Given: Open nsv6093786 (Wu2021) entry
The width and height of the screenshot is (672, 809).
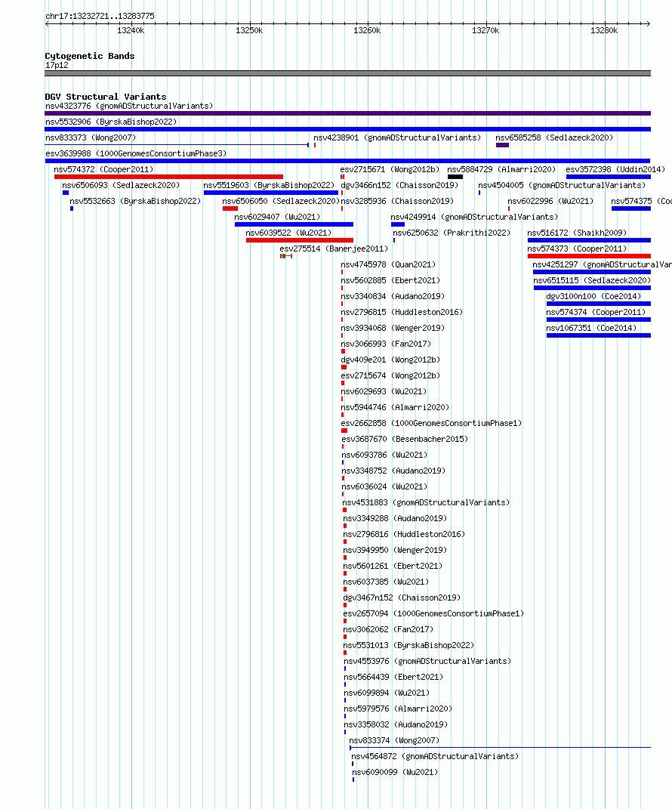Looking at the screenshot, I should [385, 455].
